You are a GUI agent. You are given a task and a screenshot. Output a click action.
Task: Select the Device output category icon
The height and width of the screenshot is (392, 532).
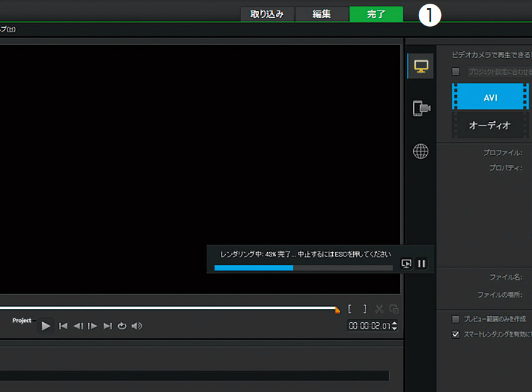[421, 109]
